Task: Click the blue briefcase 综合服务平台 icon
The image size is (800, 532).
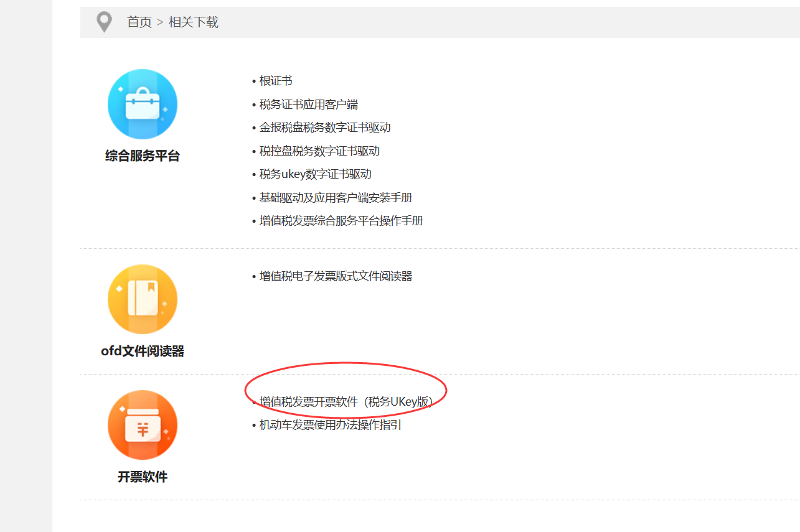Action: (x=143, y=104)
